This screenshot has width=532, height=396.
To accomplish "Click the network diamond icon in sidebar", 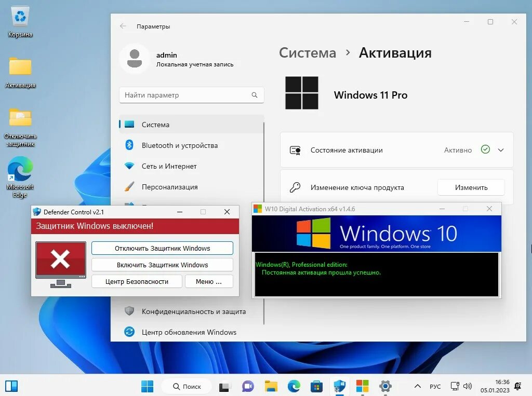I will 129,166.
